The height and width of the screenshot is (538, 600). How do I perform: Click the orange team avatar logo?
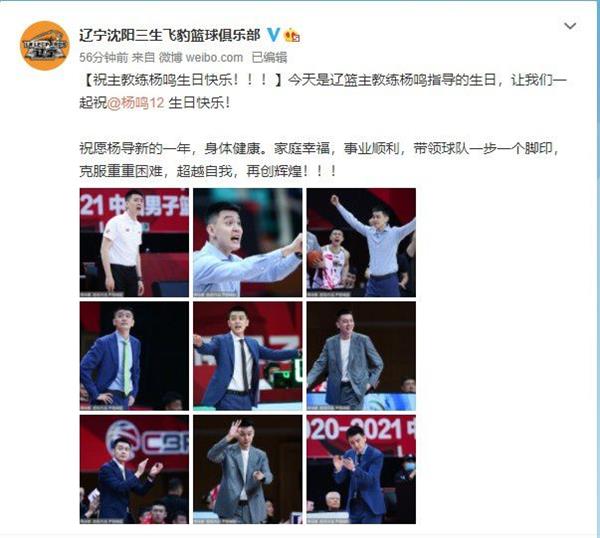pyautogui.click(x=45, y=46)
